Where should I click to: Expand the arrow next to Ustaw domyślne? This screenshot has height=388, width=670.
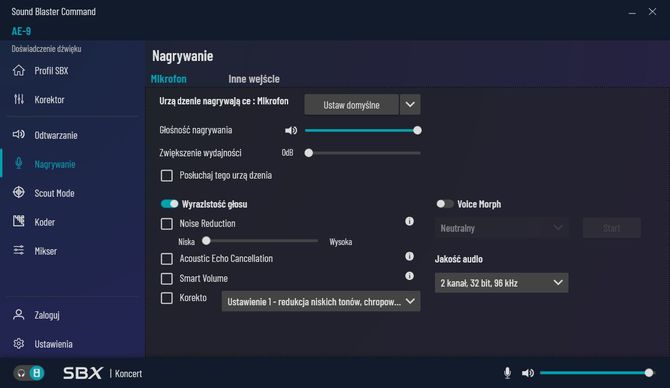[410, 105]
